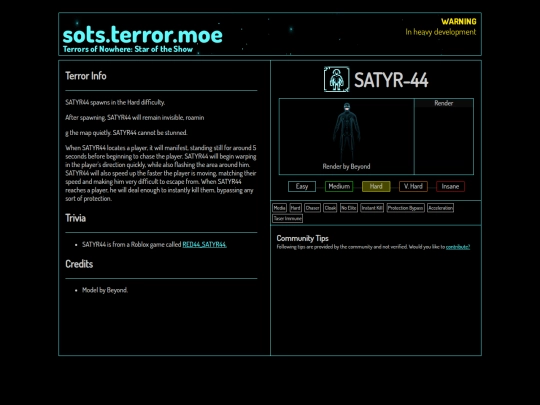Click the Instant Kill tag
The image size is (540, 405).
pyautogui.click(x=372, y=208)
